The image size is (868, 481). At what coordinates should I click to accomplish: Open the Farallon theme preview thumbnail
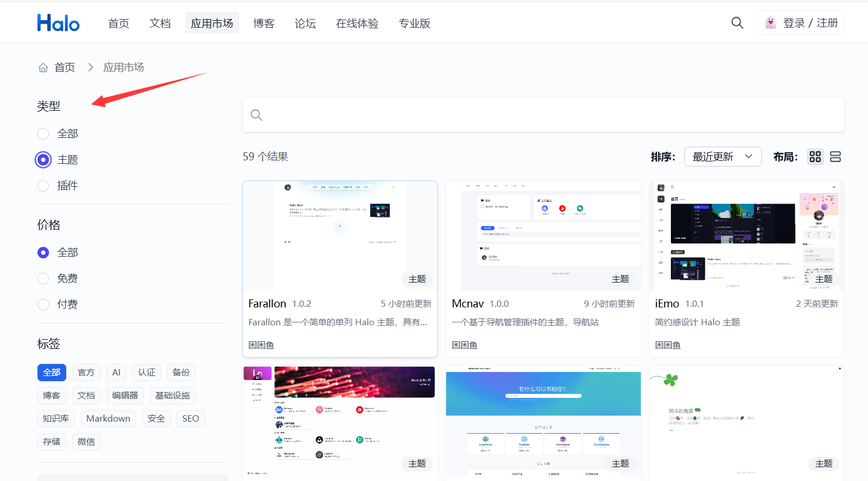click(340, 235)
